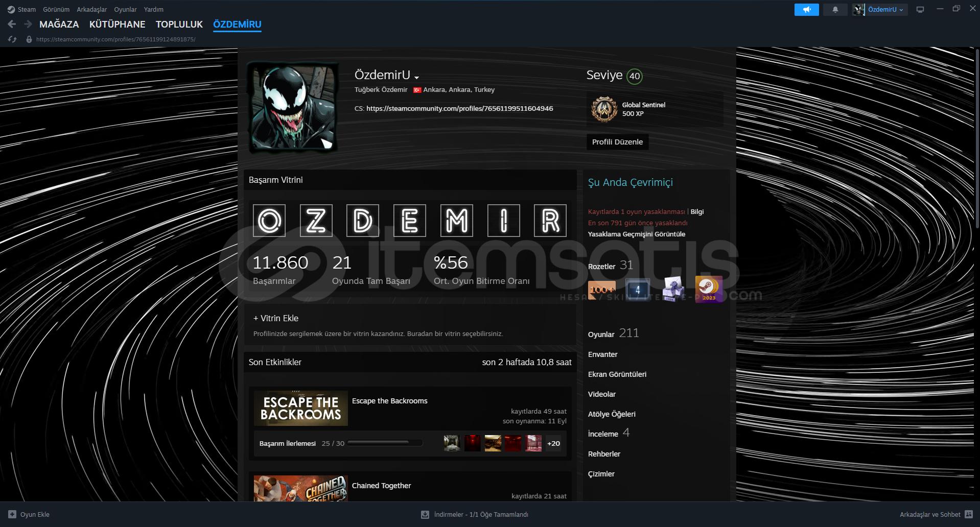Click the purple cubes badge icon
The image size is (980, 527).
pyautogui.click(x=673, y=290)
